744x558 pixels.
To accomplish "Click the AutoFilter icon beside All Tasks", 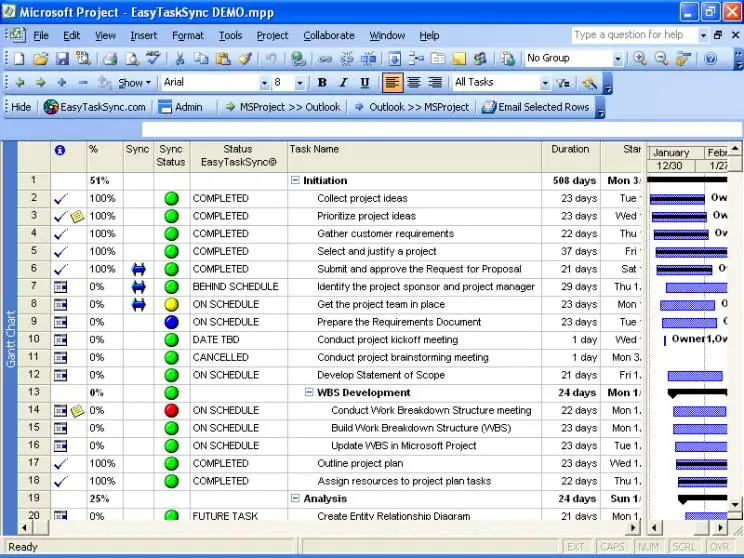I will [563, 83].
